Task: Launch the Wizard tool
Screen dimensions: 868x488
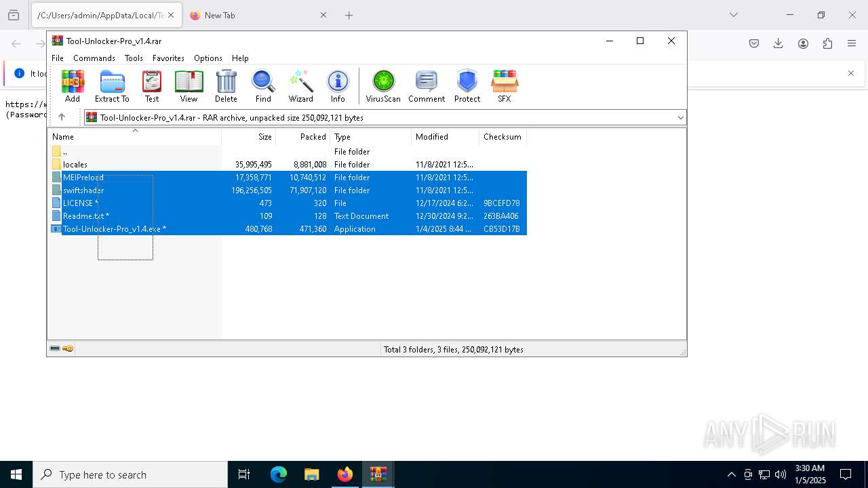Action: tap(300, 86)
